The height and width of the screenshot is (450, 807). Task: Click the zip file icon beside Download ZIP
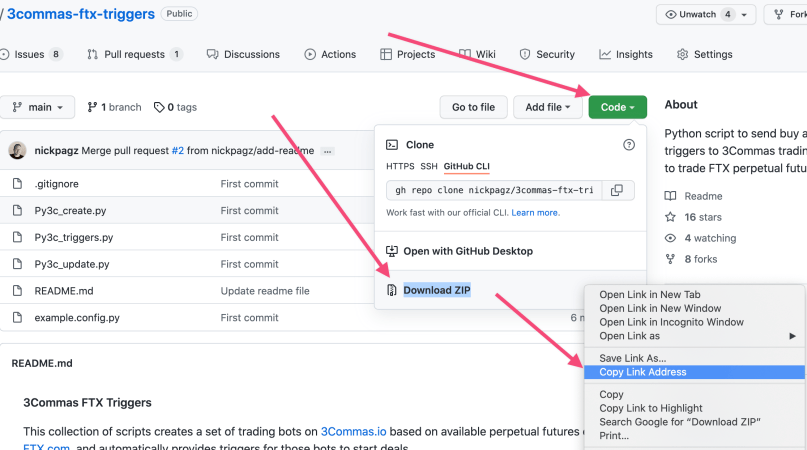392,290
